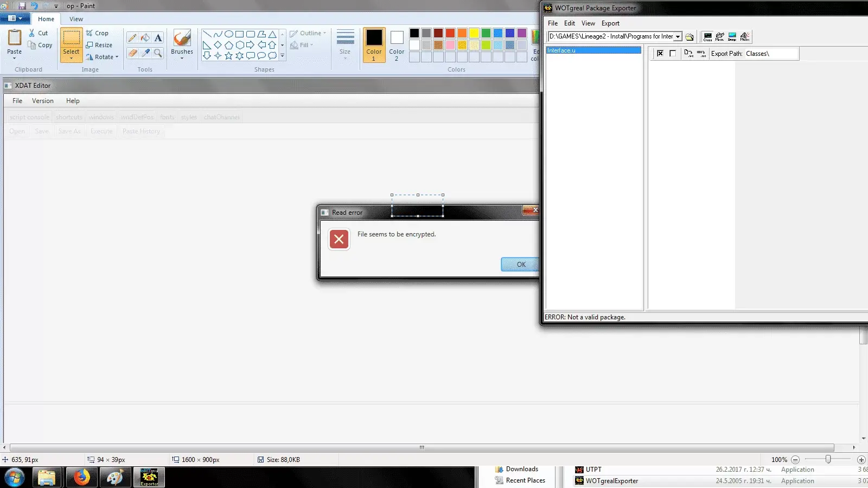Pick the yellow color swatch
Image resolution: width=868 pixels, height=488 pixels.
click(x=474, y=33)
